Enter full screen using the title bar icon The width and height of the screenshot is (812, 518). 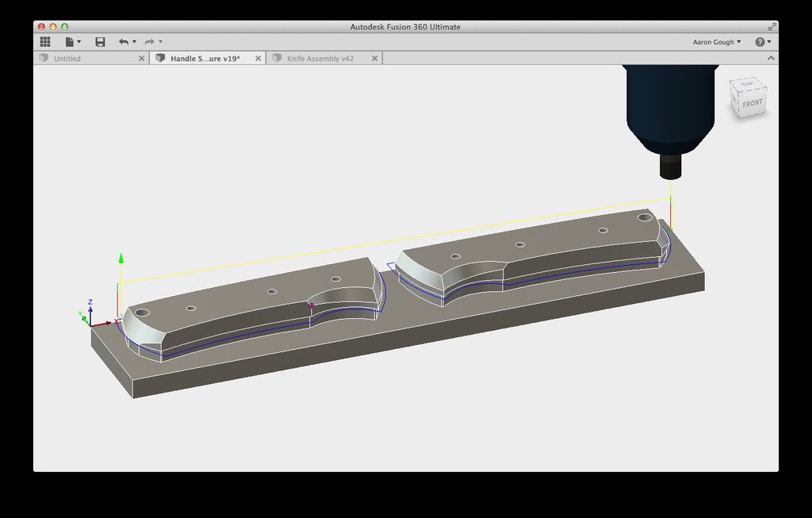click(772, 26)
